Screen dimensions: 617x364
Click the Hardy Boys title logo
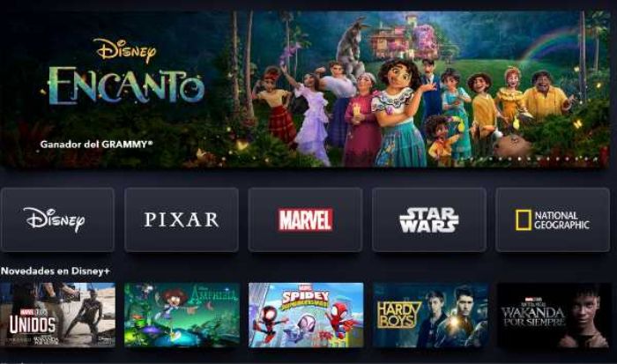pyautogui.click(x=398, y=315)
